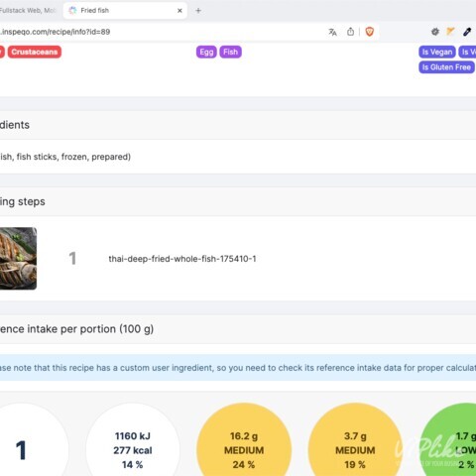Select the eyedropper color picker extension
476x476 pixels.
tap(467, 32)
